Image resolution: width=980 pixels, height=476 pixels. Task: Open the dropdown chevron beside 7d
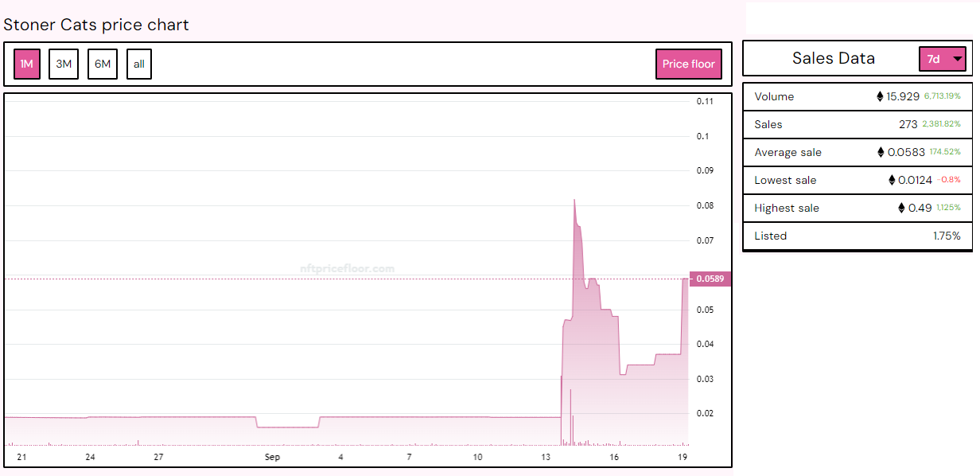(x=957, y=58)
